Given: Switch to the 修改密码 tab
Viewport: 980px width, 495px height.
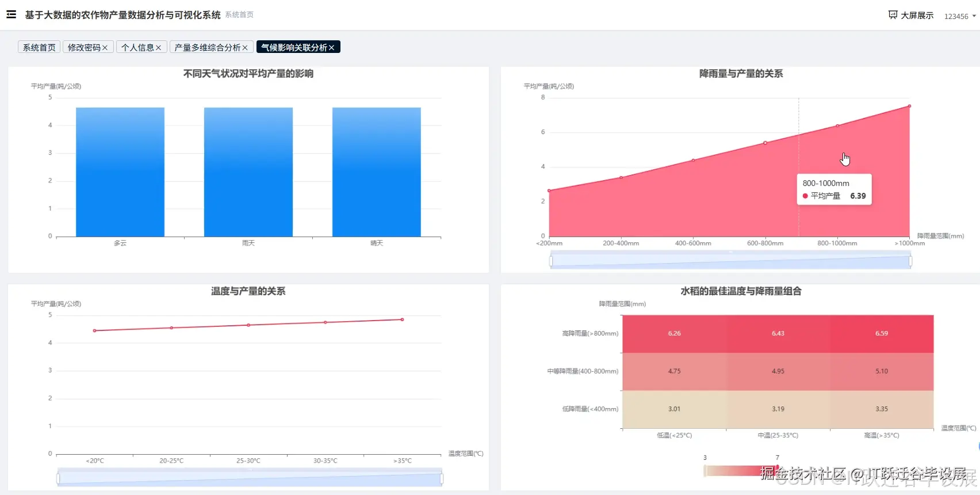Looking at the screenshot, I should (x=84, y=47).
